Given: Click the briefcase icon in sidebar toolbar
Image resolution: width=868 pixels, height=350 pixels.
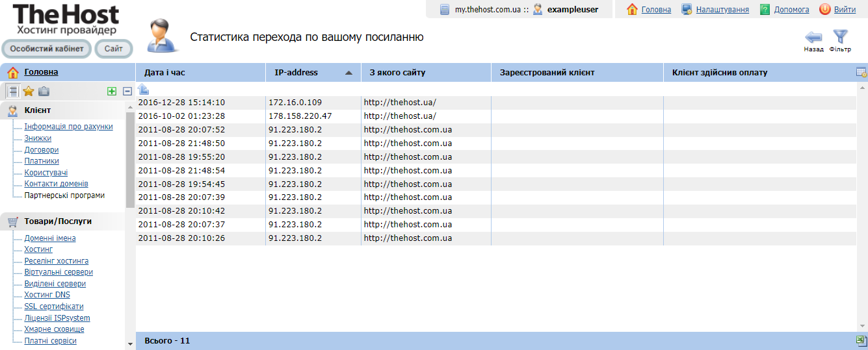Looking at the screenshot, I should click(x=44, y=92).
